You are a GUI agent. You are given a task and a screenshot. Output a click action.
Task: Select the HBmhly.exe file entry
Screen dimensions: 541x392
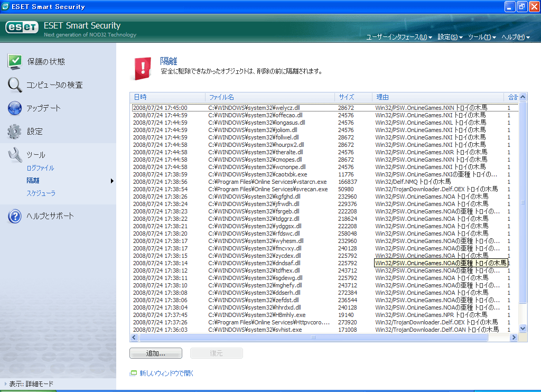(257, 315)
